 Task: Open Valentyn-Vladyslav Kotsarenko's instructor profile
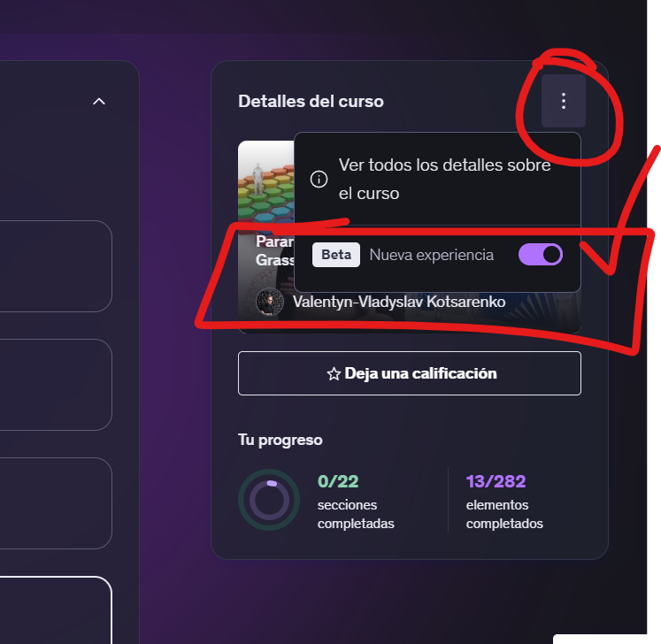[399, 302]
